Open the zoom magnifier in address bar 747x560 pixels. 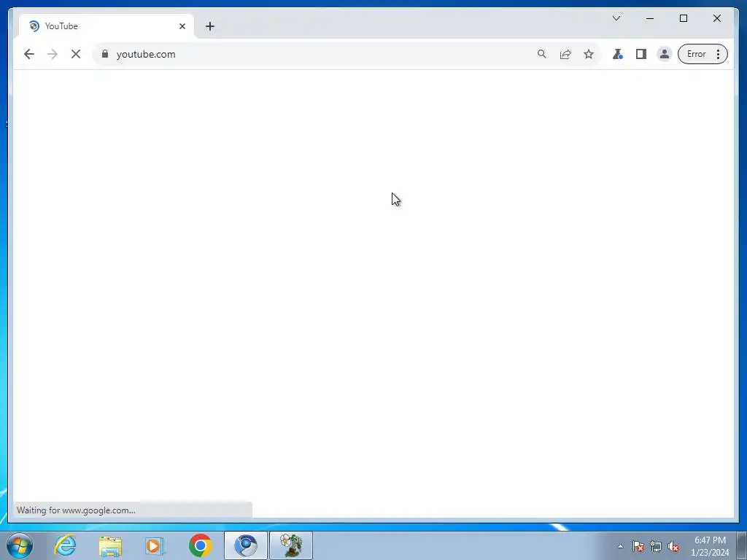coord(542,54)
